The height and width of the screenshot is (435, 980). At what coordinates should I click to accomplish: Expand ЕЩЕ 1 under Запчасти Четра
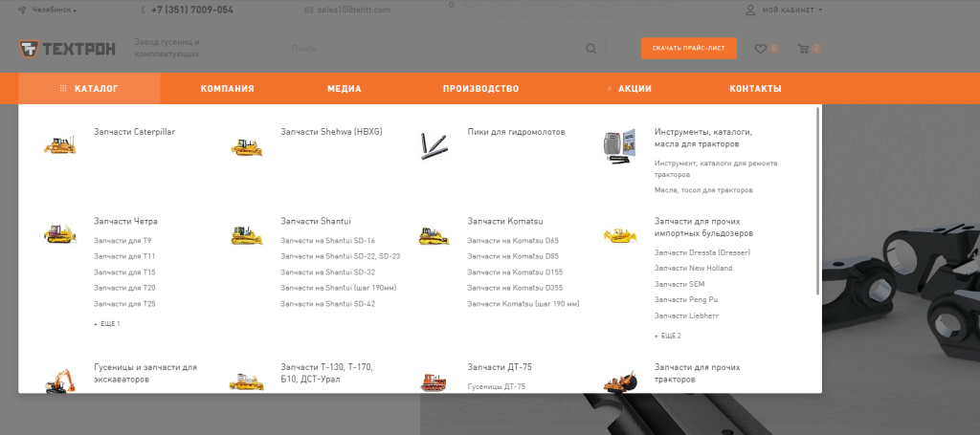(107, 324)
